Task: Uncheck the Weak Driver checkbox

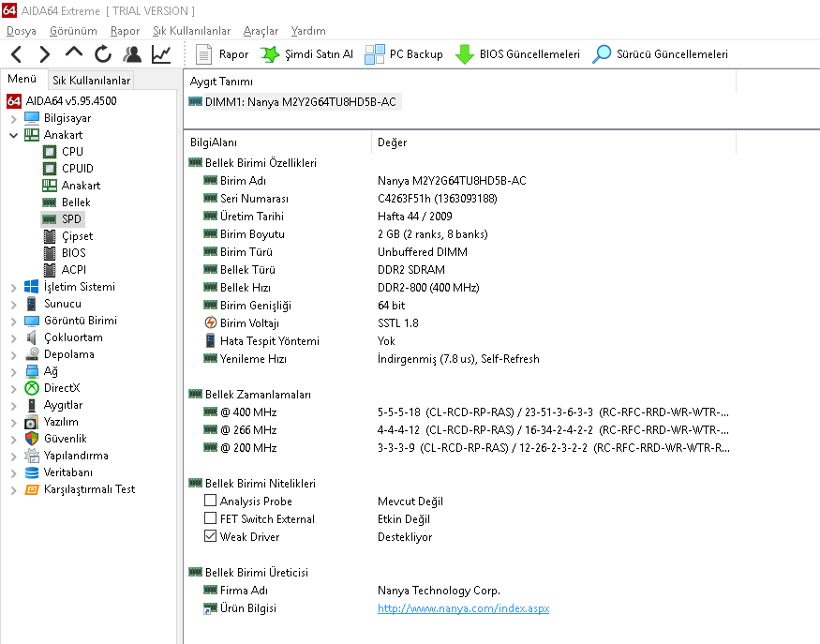Action: pyautogui.click(x=211, y=537)
